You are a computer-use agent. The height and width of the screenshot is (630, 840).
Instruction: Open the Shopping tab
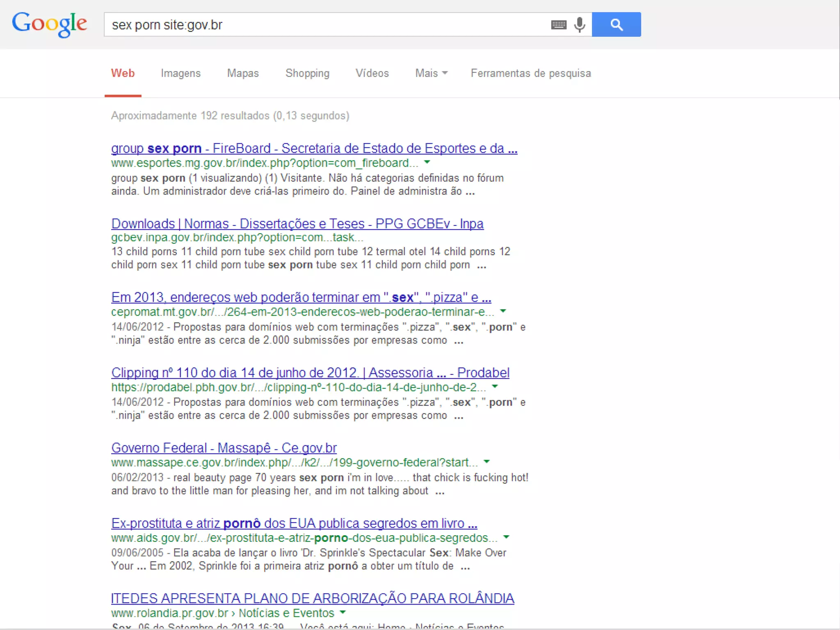(307, 73)
